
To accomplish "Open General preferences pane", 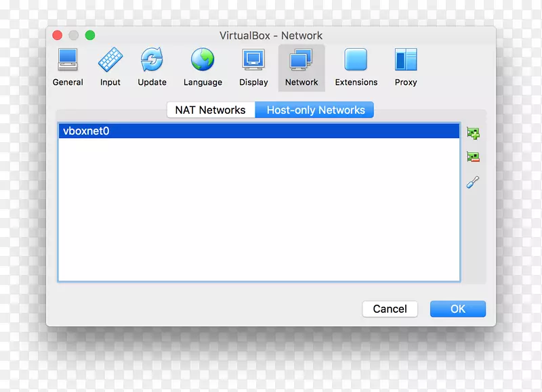I will (68, 66).
